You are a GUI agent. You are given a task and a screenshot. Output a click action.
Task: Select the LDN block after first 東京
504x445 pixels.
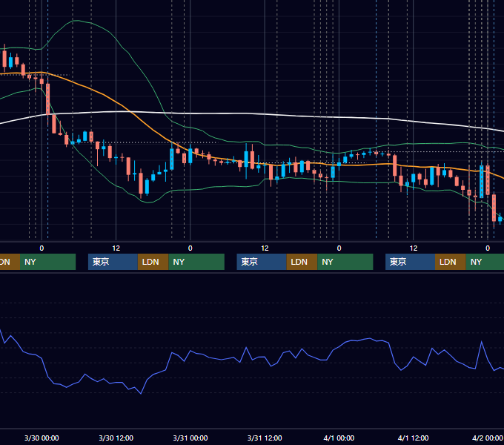pyautogui.click(x=153, y=262)
